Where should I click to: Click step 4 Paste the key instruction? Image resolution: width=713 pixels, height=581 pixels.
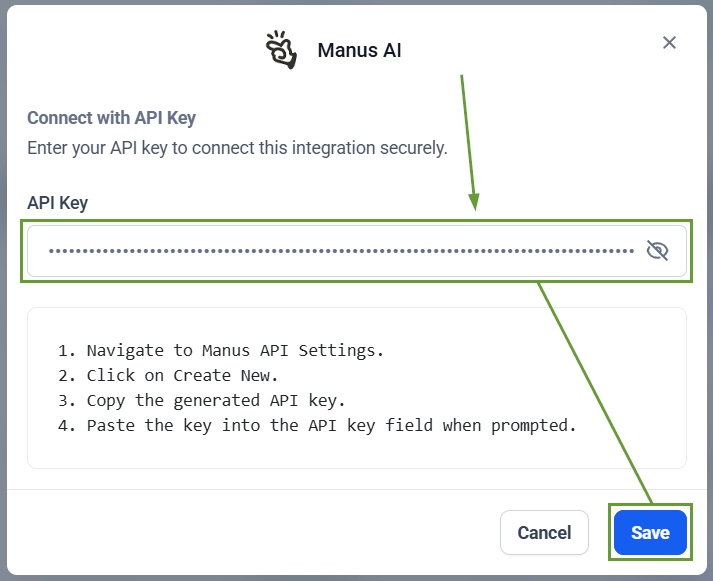(x=317, y=426)
